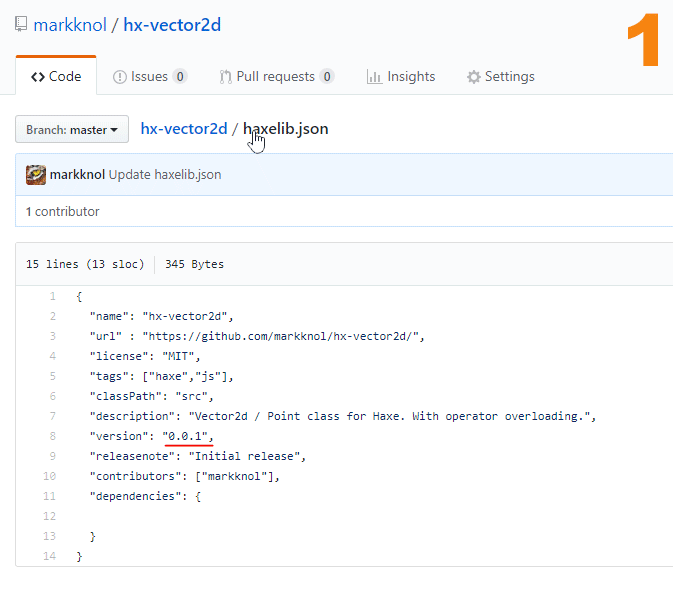Click the Insights bar graph icon

click(374, 77)
